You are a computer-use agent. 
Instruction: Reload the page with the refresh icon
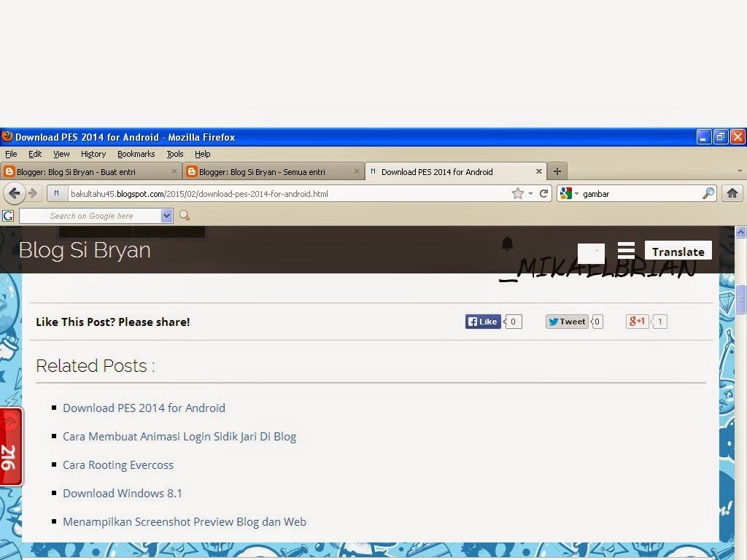(x=543, y=193)
